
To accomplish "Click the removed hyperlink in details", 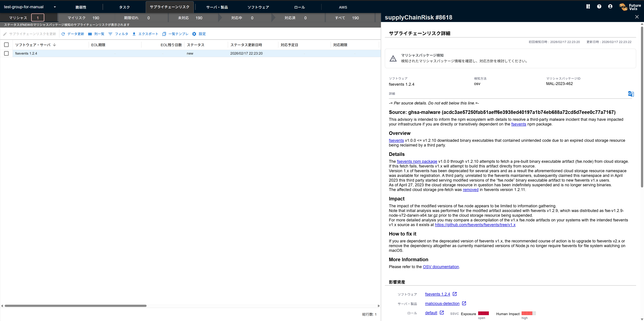I will (470, 189).
